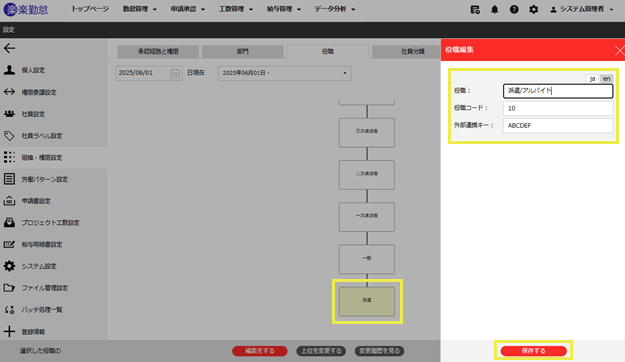Switch to 承認経路と権限 tab
The width and height of the screenshot is (625, 362).
(158, 51)
